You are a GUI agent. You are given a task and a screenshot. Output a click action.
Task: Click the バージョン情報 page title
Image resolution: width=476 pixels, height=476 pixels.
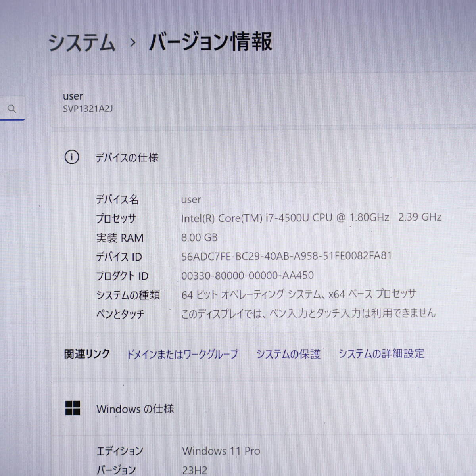(x=211, y=42)
